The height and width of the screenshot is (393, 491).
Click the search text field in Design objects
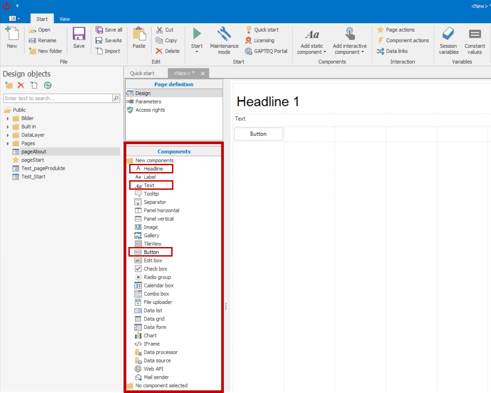(58, 98)
